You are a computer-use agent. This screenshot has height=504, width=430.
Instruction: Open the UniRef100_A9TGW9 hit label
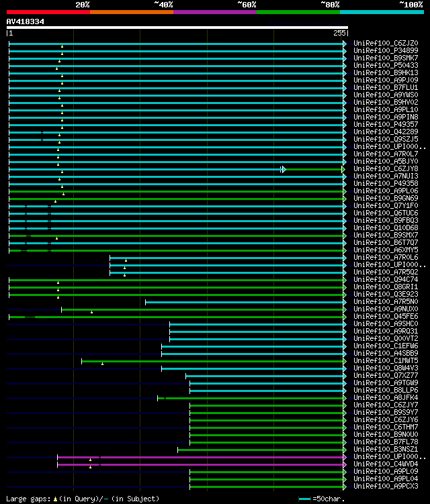(386, 383)
